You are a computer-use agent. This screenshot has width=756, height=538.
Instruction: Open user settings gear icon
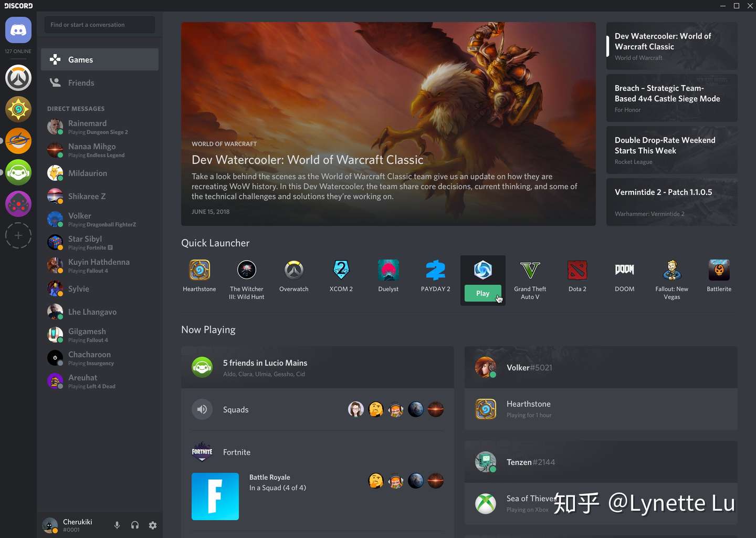(x=153, y=525)
